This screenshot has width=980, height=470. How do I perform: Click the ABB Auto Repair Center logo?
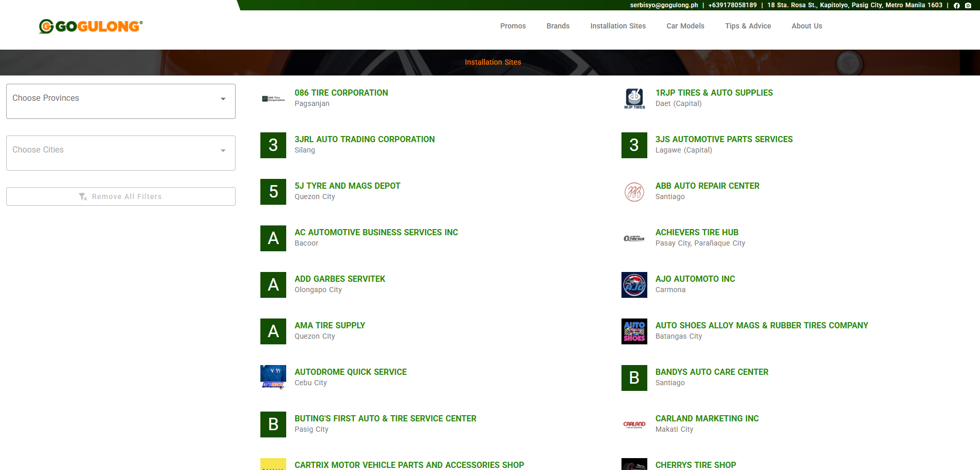(x=634, y=192)
